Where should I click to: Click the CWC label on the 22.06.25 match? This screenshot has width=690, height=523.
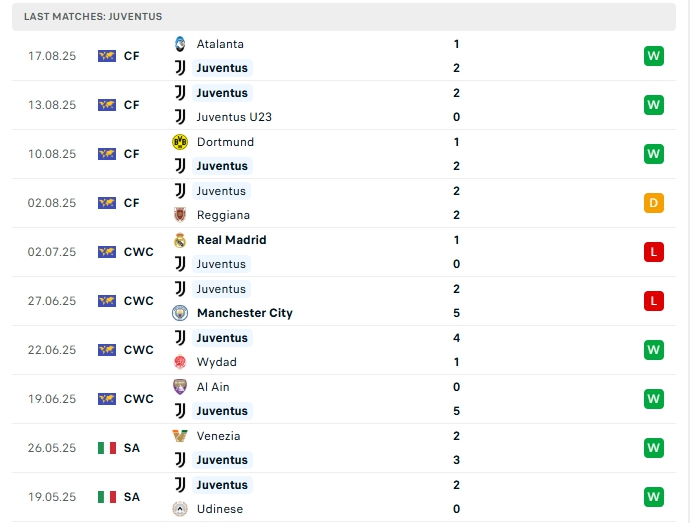(139, 350)
